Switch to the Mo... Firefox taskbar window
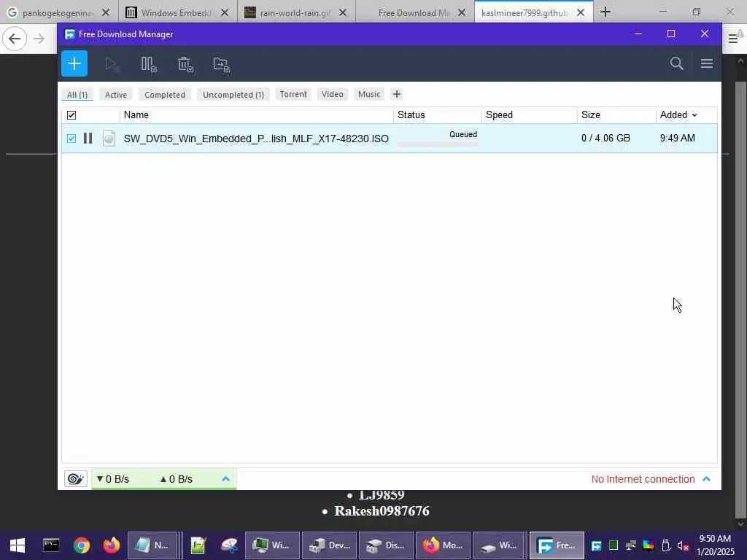 pyautogui.click(x=443, y=545)
